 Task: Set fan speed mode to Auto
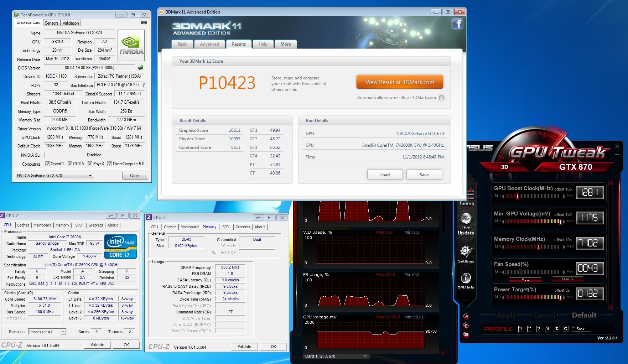coord(525,280)
